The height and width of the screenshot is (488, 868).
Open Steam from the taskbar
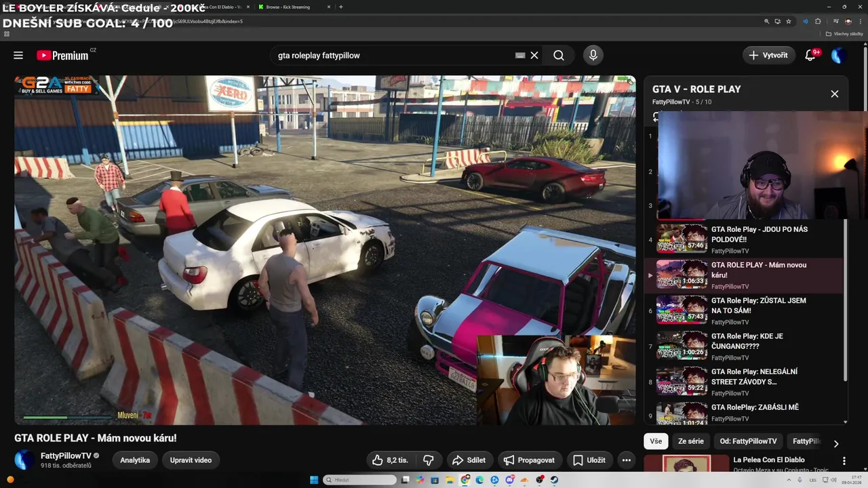click(554, 480)
